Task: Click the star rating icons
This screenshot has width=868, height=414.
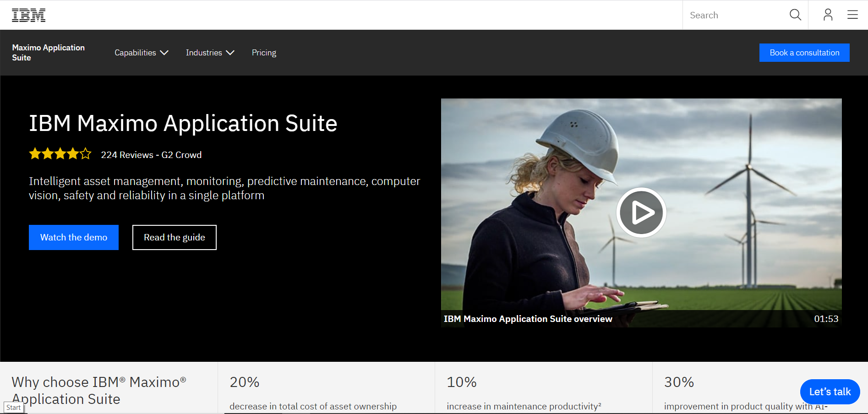Action: [60, 154]
